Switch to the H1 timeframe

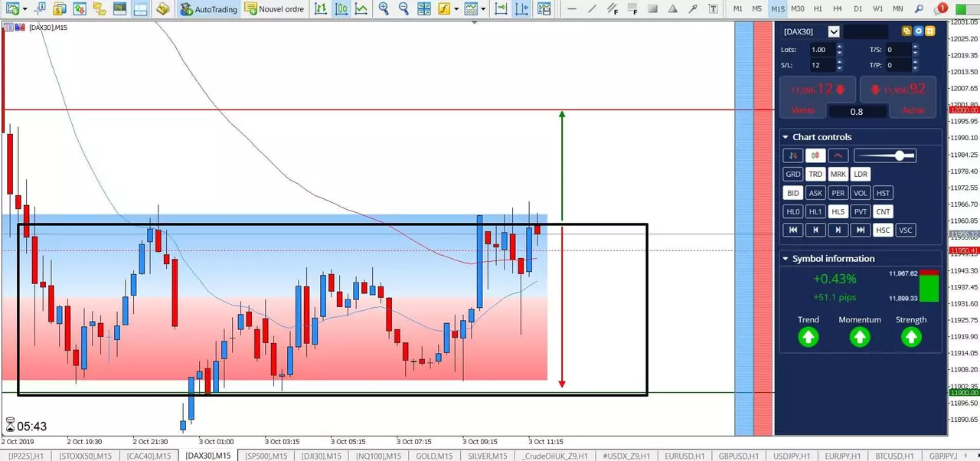tap(818, 9)
